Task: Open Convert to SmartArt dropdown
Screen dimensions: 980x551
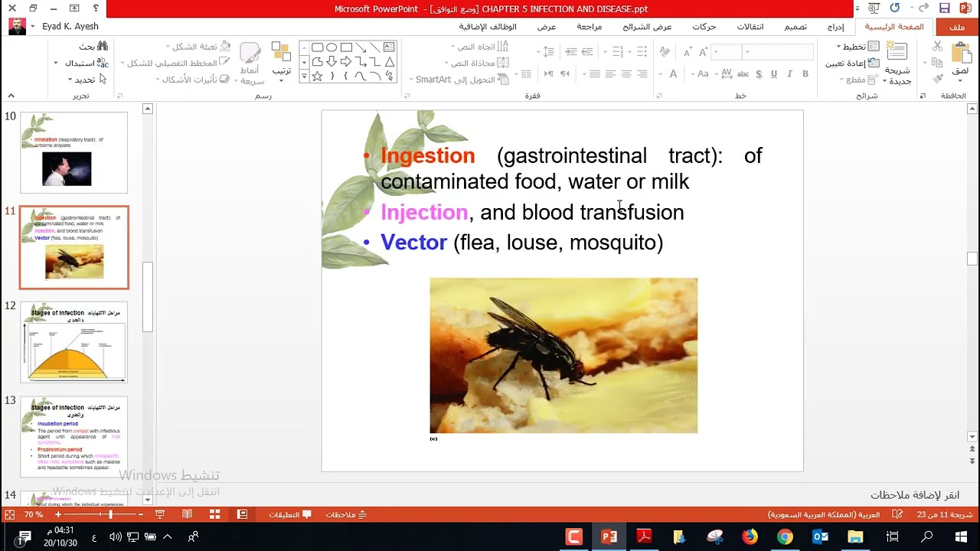Action: (x=459, y=80)
